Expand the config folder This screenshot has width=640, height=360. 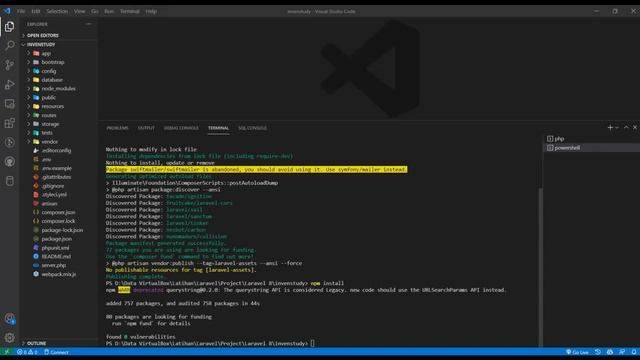click(x=59, y=71)
